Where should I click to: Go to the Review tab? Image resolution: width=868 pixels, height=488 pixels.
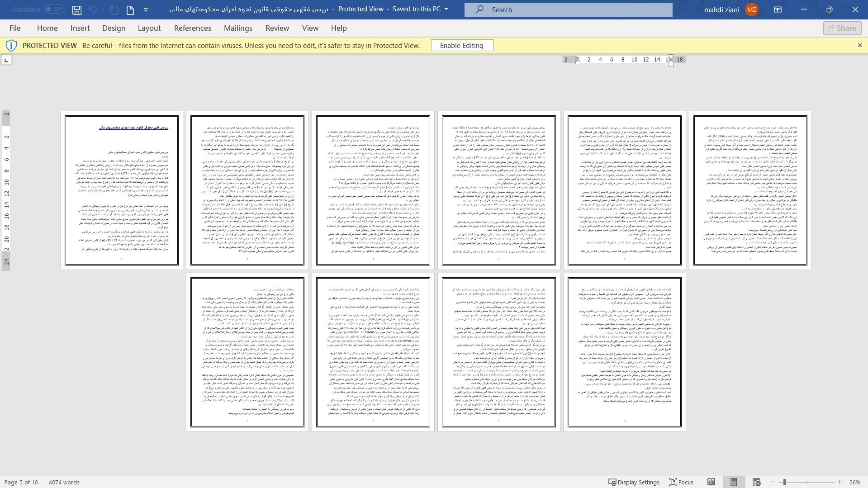[277, 28]
